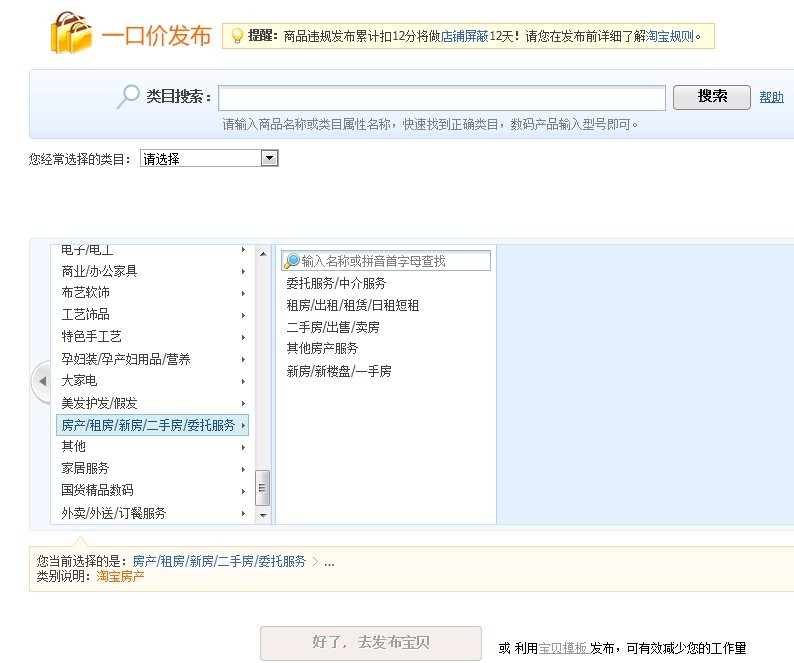Open the 帮助 link
The width and height of the screenshot is (794, 663).
pos(771,97)
